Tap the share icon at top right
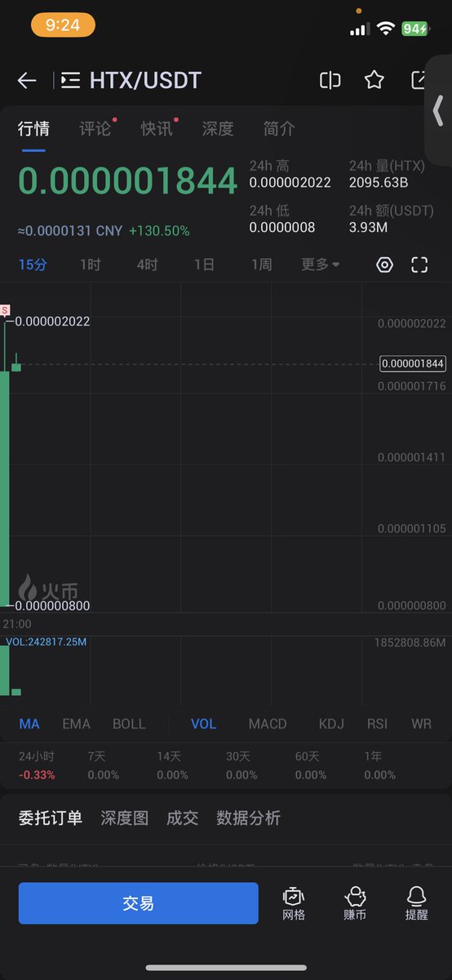The width and height of the screenshot is (452, 980). coord(419,79)
